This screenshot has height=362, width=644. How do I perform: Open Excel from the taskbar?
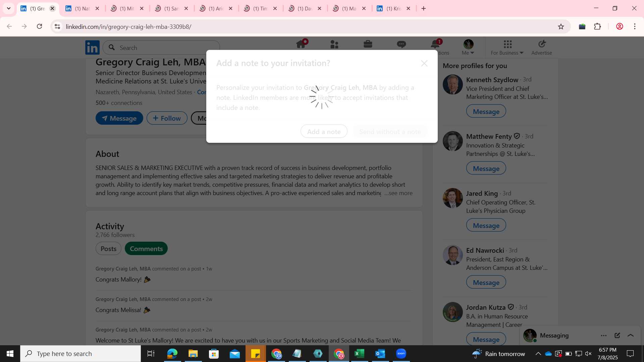(360, 354)
